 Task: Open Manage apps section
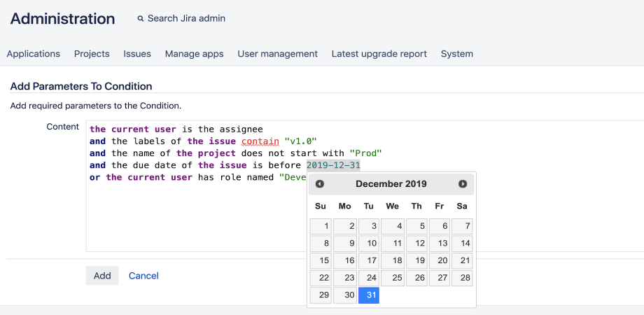pyautogui.click(x=195, y=54)
